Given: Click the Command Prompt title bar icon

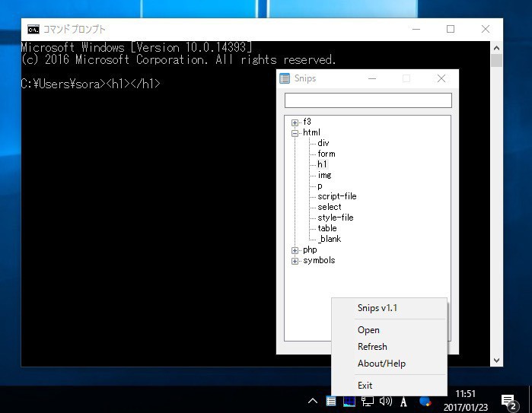Looking at the screenshot, I should 33,30.
